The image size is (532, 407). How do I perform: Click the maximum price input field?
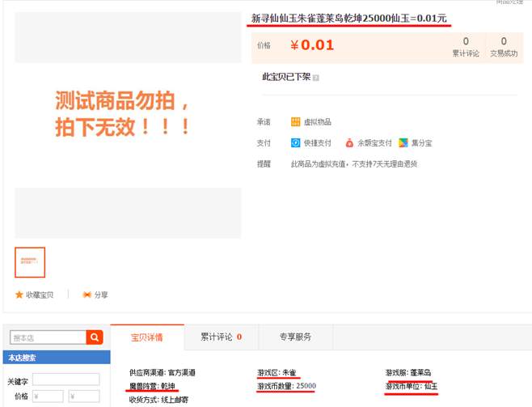[84, 396]
